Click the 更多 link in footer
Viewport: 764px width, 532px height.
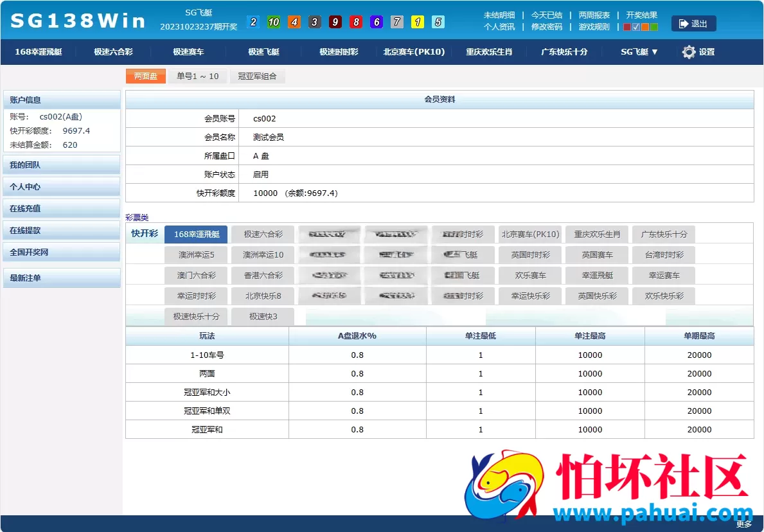(743, 524)
